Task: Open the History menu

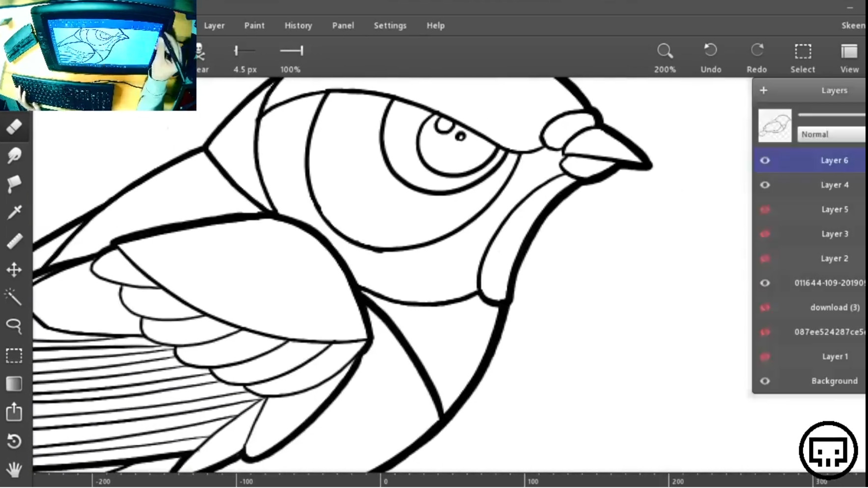Action: point(298,26)
